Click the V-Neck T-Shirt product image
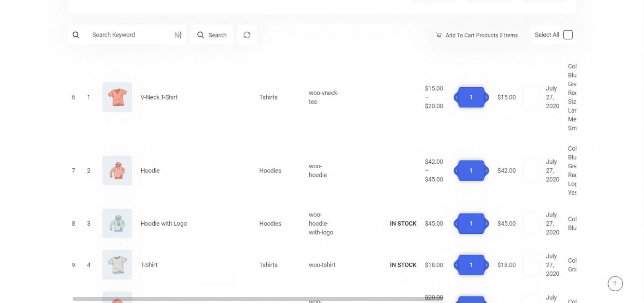 click(x=117, y=97)
